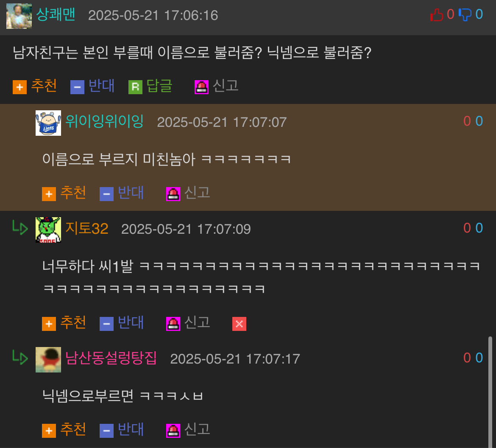This screenshot has width=496, height=448.
Task: Click the blue thumbs-down icon on 상쾌맨's post
Action: coord(465,14)
